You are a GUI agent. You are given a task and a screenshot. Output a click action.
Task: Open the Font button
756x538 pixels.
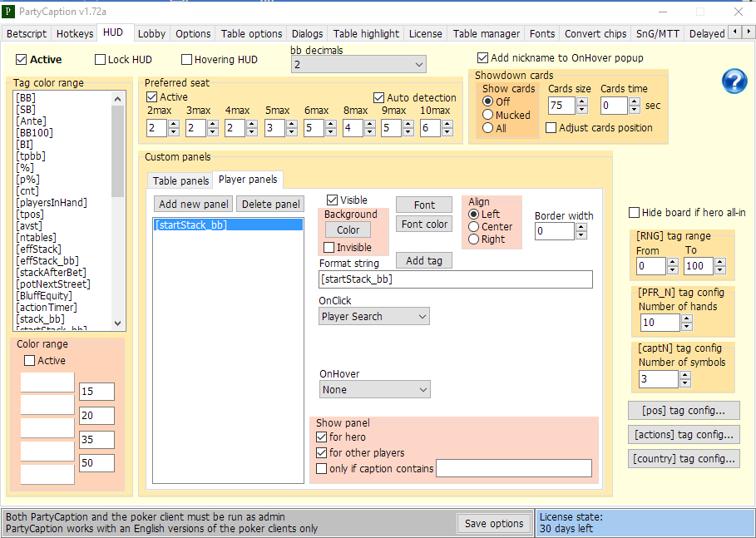(x=424, y=205)
